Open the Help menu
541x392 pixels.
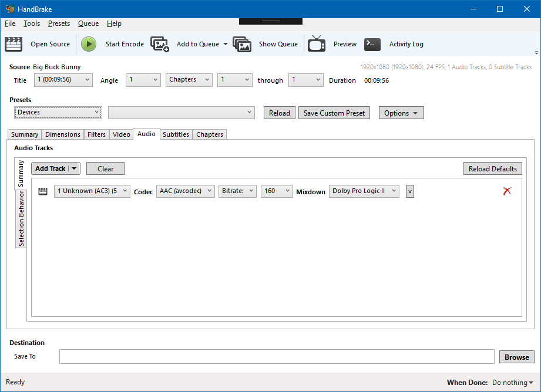[114, 23]
